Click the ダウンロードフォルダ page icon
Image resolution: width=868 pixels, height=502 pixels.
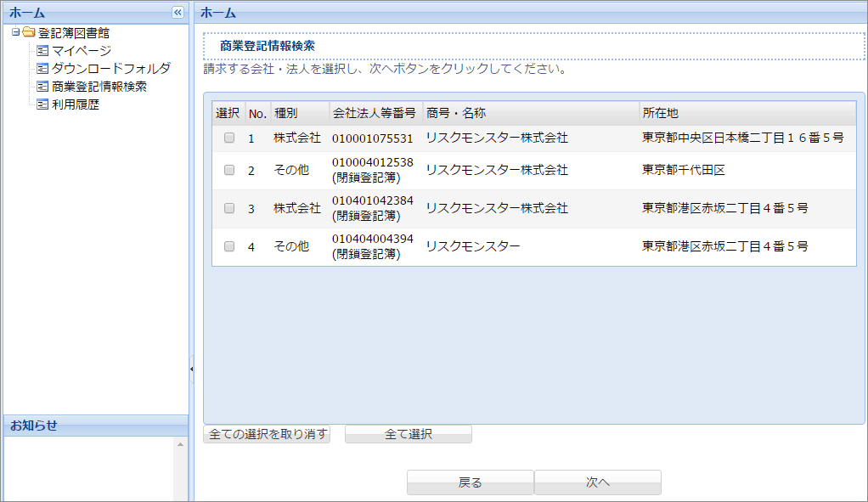coord(43,69)
